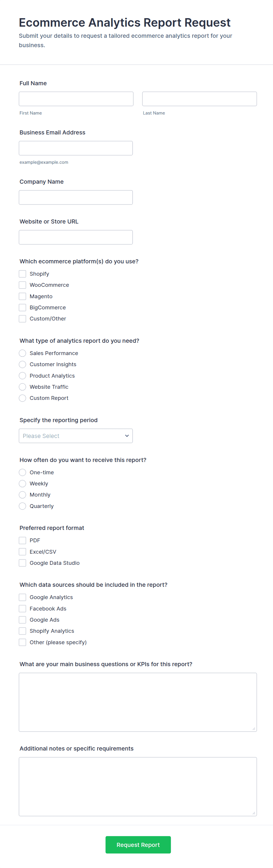Open the reporting period dropdown
This screenshot has width=273, height=868.
click(x=76, y=436)
